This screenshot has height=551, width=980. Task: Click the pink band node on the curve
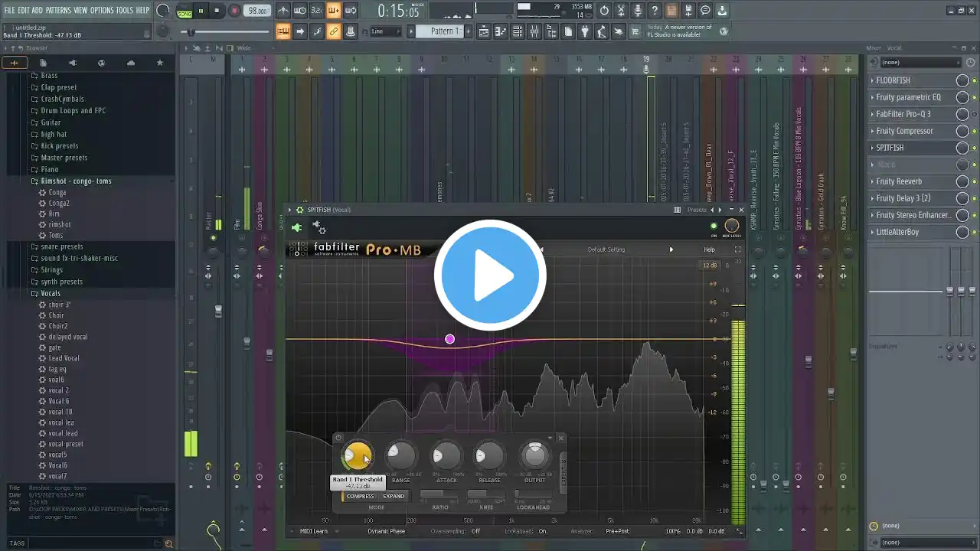point(449,339)
